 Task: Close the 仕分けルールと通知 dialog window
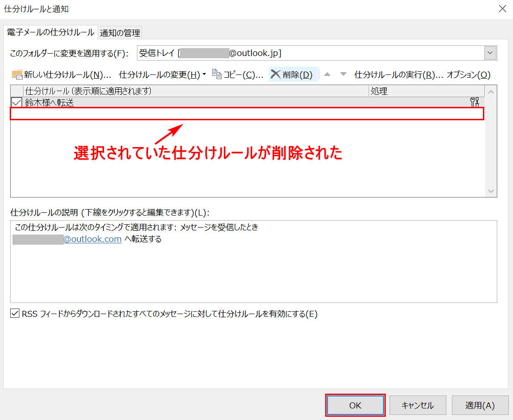502,9
